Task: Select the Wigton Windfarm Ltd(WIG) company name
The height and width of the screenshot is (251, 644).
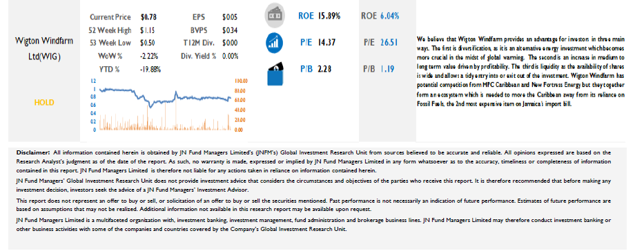Action: coord(44,48)
